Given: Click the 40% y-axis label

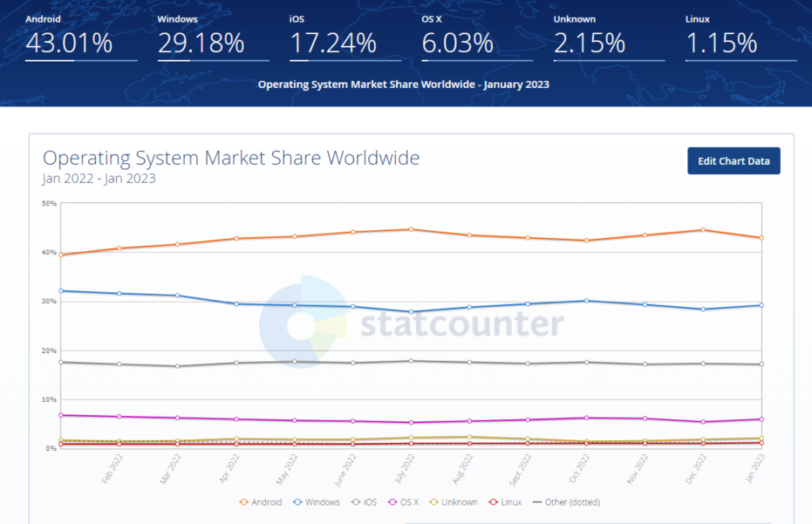Looking at the screenshot, I should (49, 253).
